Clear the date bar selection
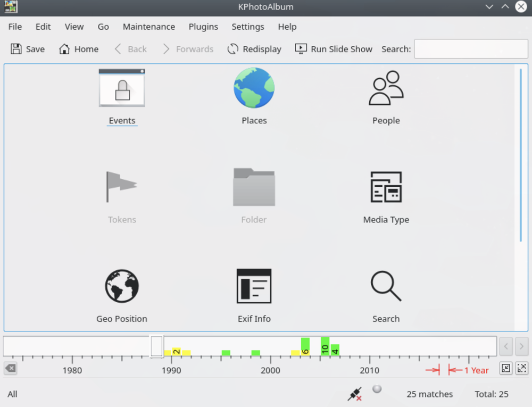Viewport: 532px width, 407px height. [11, 368]
